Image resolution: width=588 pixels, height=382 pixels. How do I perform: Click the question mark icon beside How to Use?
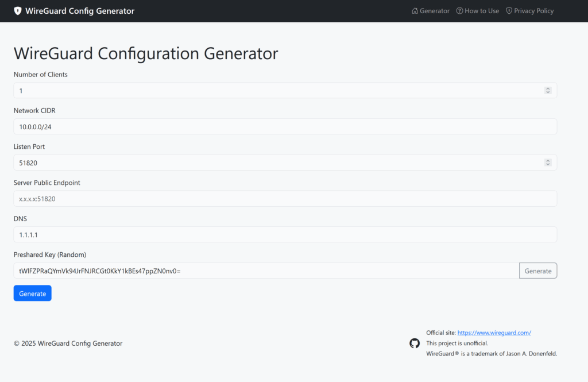[459, 11]
